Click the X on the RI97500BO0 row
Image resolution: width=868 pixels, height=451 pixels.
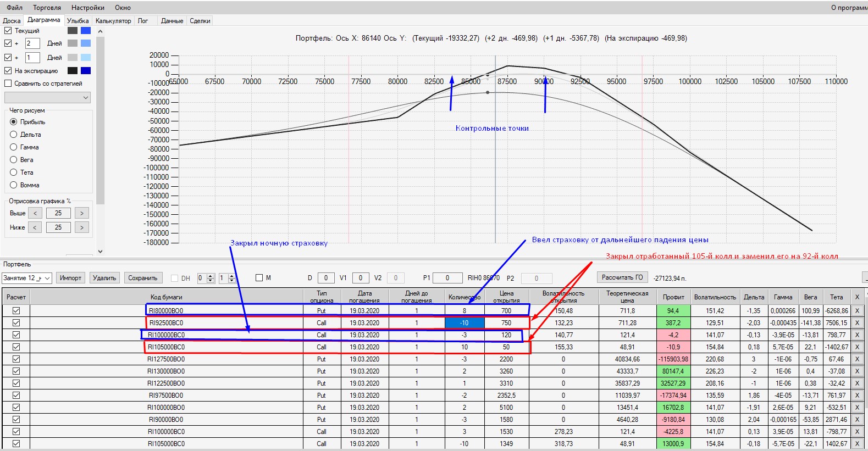(x=856, y=396)
